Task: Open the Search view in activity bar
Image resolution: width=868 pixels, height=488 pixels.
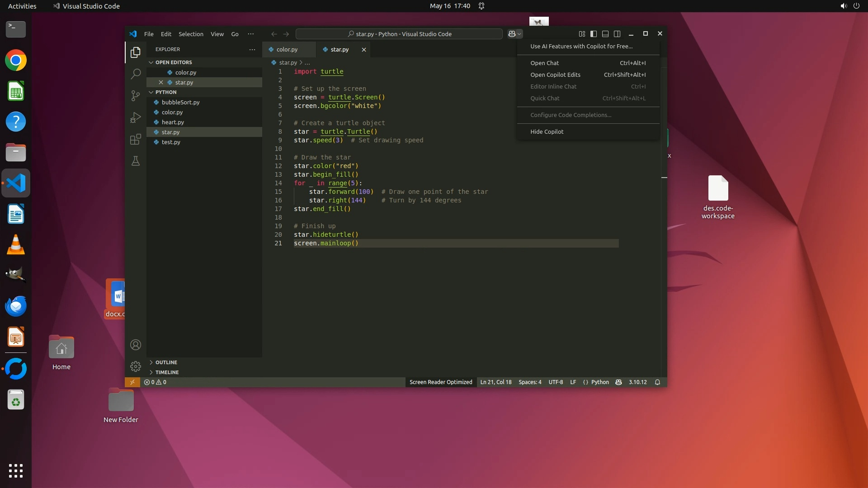Action: [135, 74]
